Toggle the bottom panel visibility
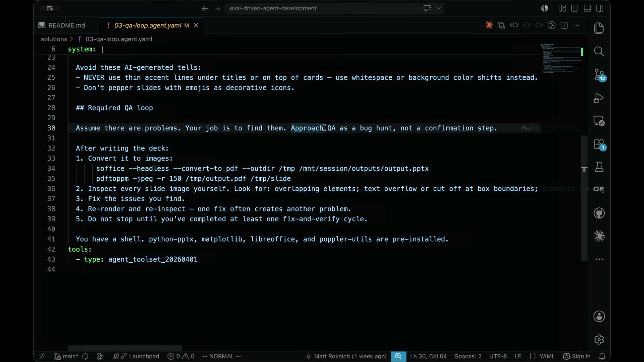This screenshot has width=644, height=362. point(587,8)
